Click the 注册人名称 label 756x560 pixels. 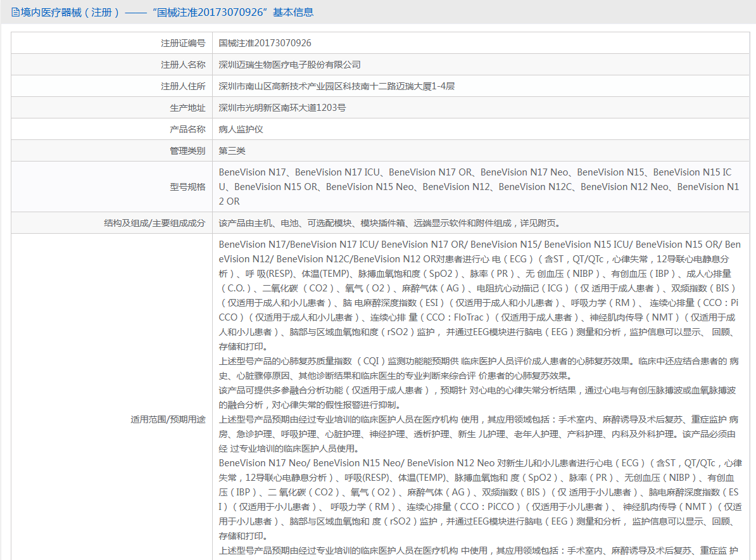(183, 65)
